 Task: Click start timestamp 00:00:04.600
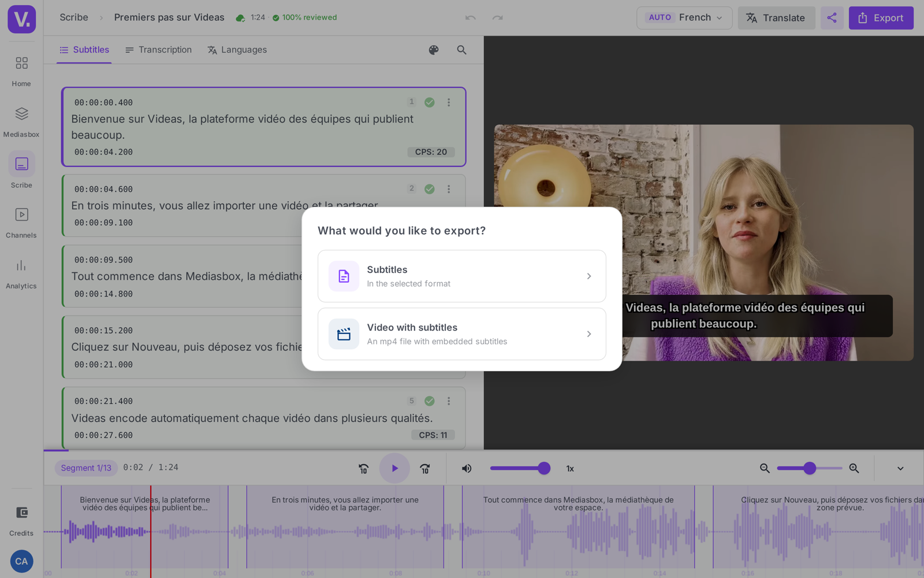pyautogui.click(x=103, y=190)
